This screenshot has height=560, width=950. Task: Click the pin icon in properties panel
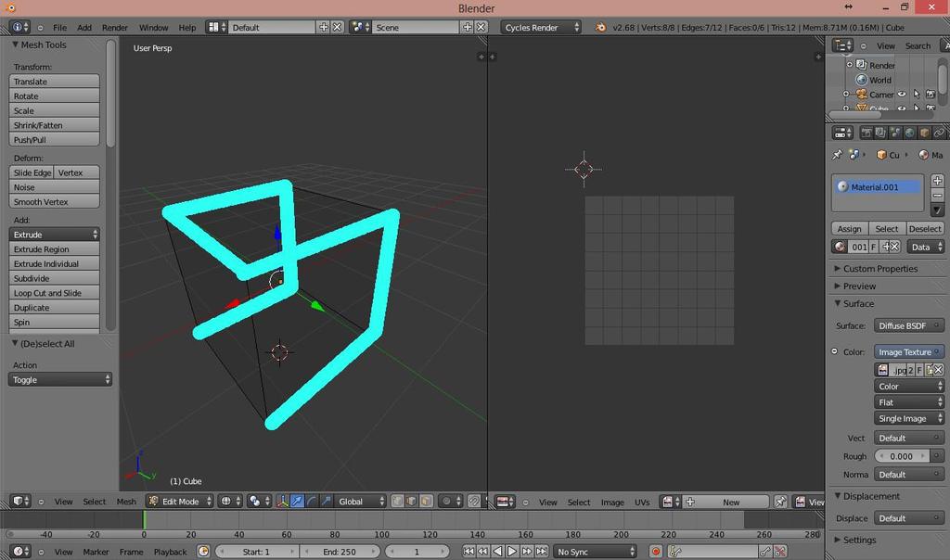837,155
